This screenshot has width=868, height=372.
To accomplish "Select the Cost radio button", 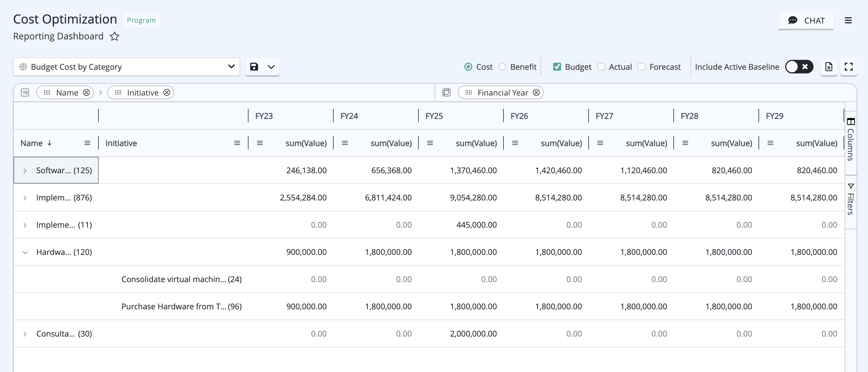I will click(x=468, y=67).
